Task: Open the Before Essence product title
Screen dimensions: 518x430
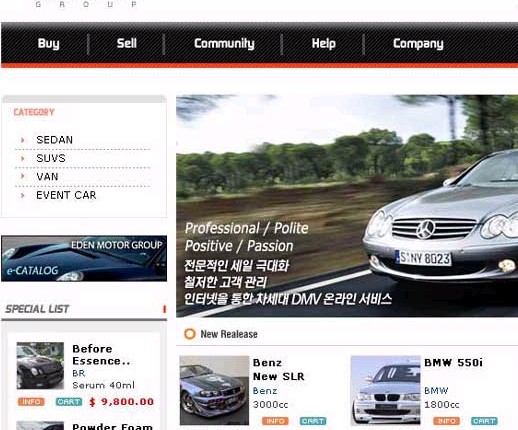Action: pyautogui.click(x=101, y=355)
